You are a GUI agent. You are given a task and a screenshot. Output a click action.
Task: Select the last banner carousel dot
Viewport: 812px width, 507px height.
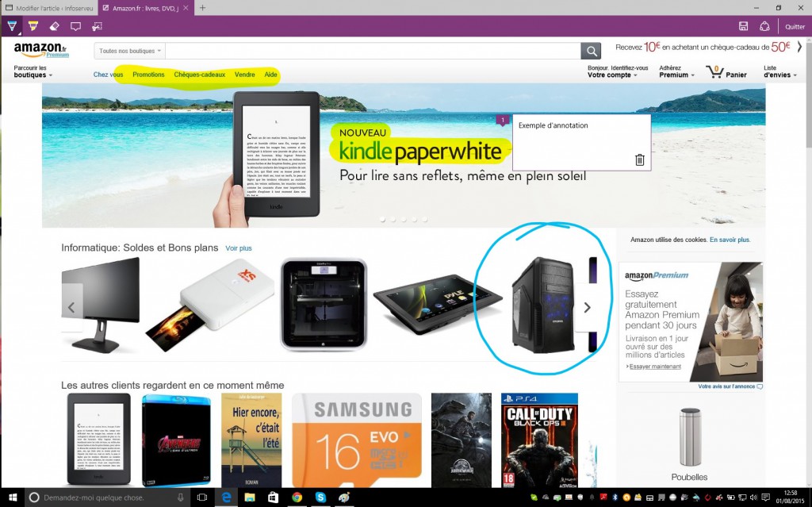point(425,219)
